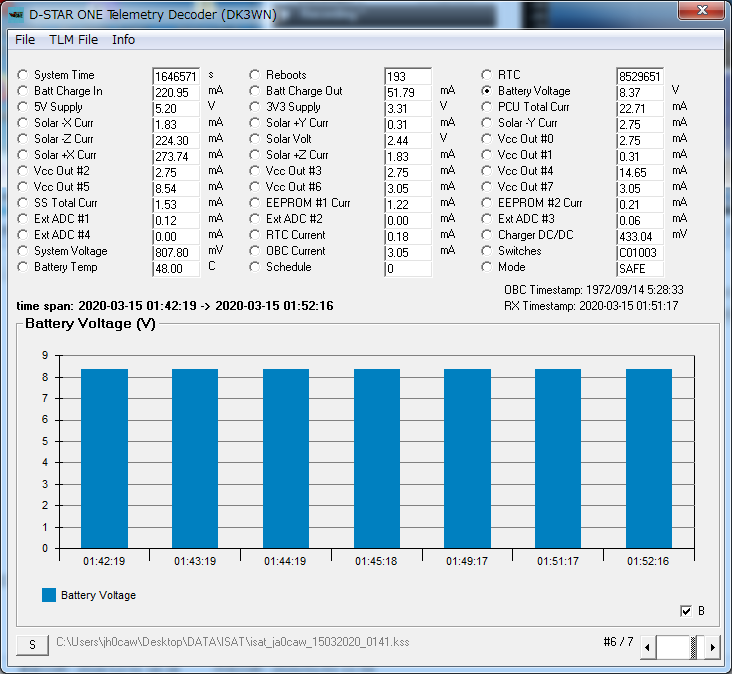The image size is (732, 674).
Task: Open the File menu
Action: 25,40
